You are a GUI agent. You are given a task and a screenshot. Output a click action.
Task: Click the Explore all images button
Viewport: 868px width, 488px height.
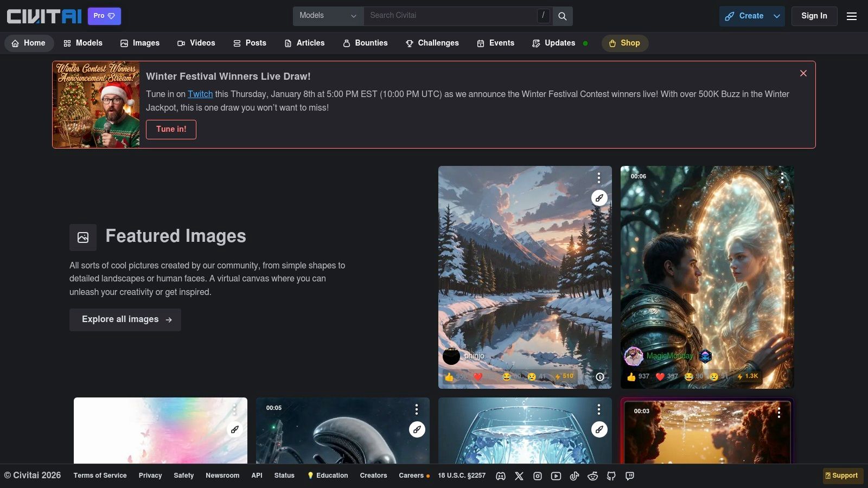[x=125, y=319]
